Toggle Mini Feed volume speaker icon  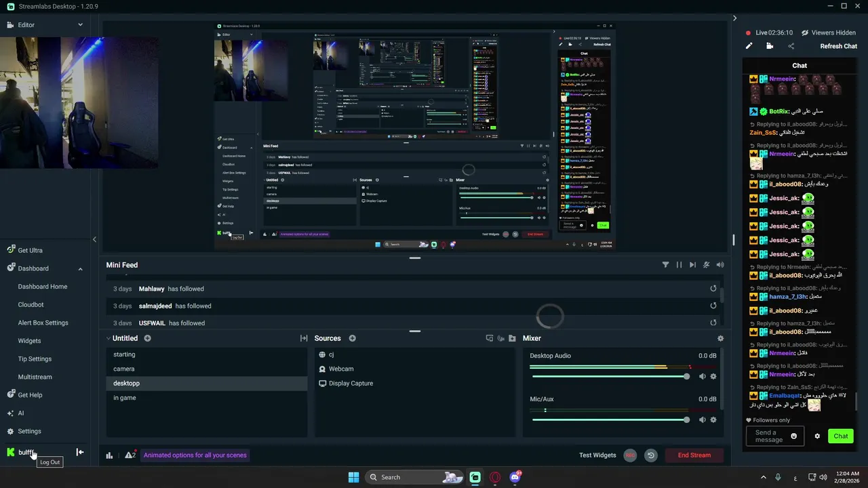(720, 265)
